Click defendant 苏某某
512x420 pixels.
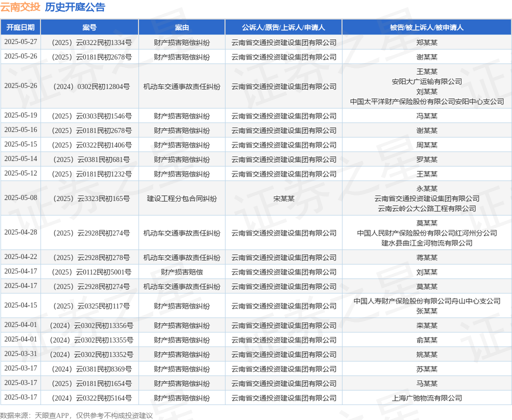tap(427, 369)
